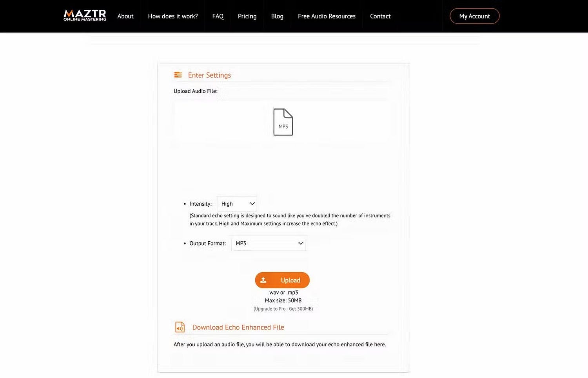Click the upload arrow icon inside Upload button
The width and height of the screenshot is (588, 378).
[x=264, y=280]
